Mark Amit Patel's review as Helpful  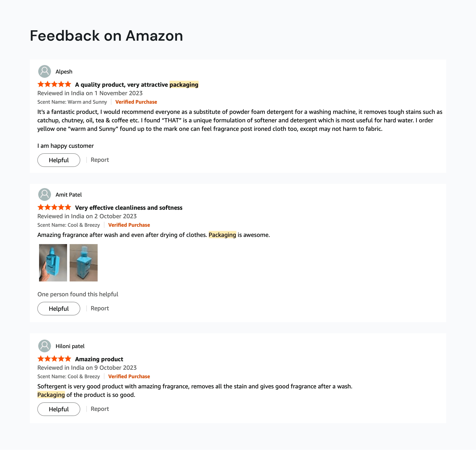click(x=59, y=308)
